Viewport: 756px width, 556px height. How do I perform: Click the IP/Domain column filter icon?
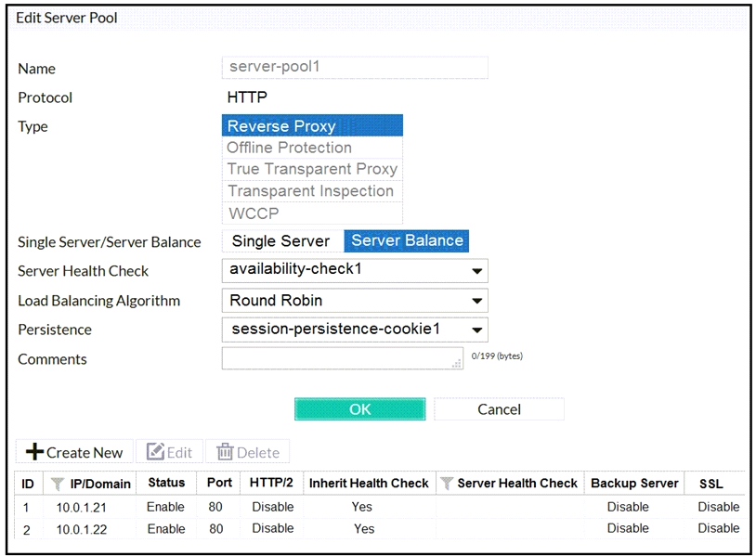pos(58,484)
